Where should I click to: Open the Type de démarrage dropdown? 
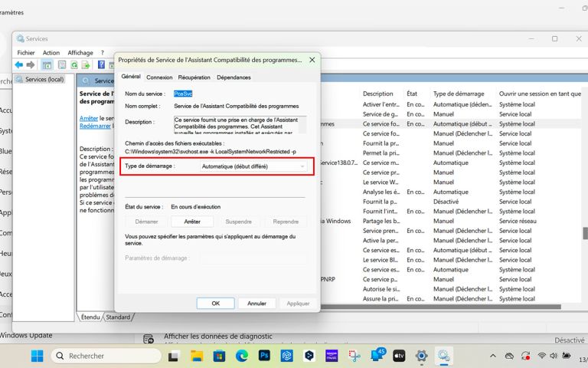point(253,166)
